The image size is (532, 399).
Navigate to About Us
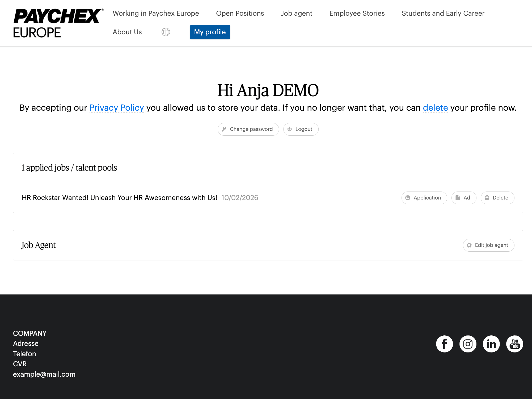[127, 32]
